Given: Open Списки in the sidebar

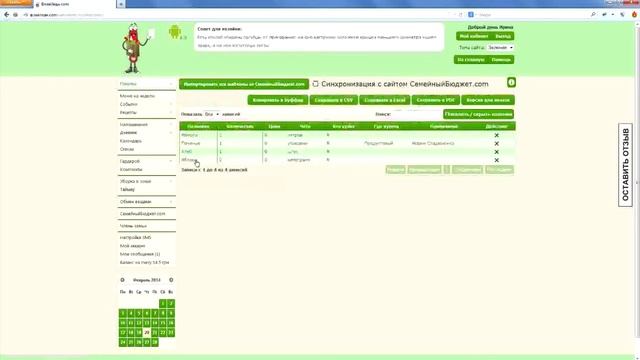Looking at the screenshot, I should click(x=127, y=149).
